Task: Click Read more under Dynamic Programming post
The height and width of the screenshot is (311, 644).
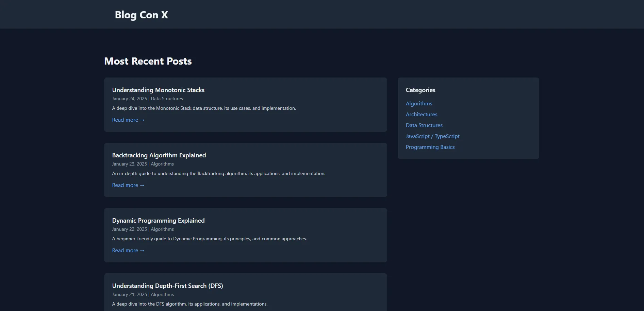Action: (128, 250)
